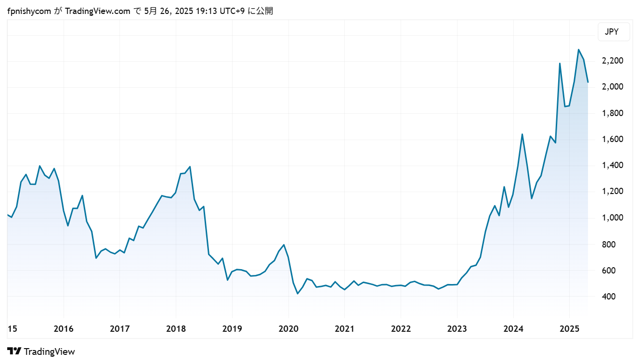Click the 2019 time axis label
The height and width of the screenshot is (364, 640).
(232, 329)
